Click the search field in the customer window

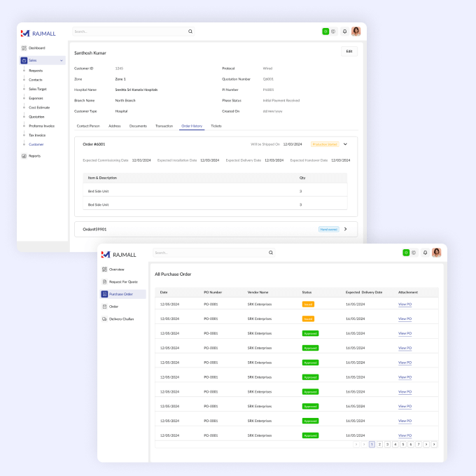coord(129,31)
